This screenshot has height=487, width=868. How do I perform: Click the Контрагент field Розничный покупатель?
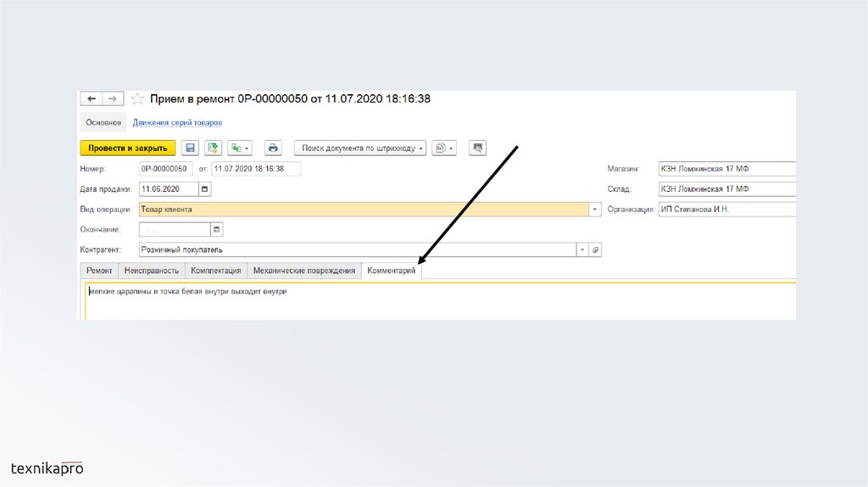pos(357,250)
